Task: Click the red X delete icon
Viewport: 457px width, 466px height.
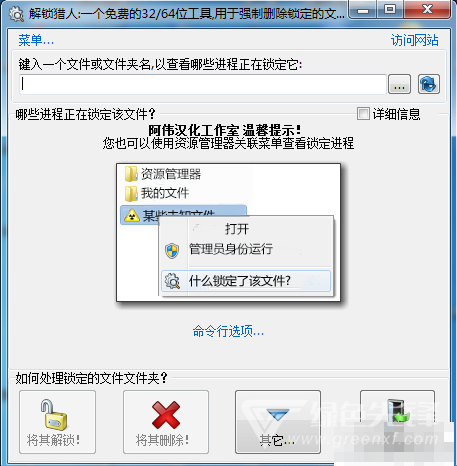Action: tap(166, 415)
